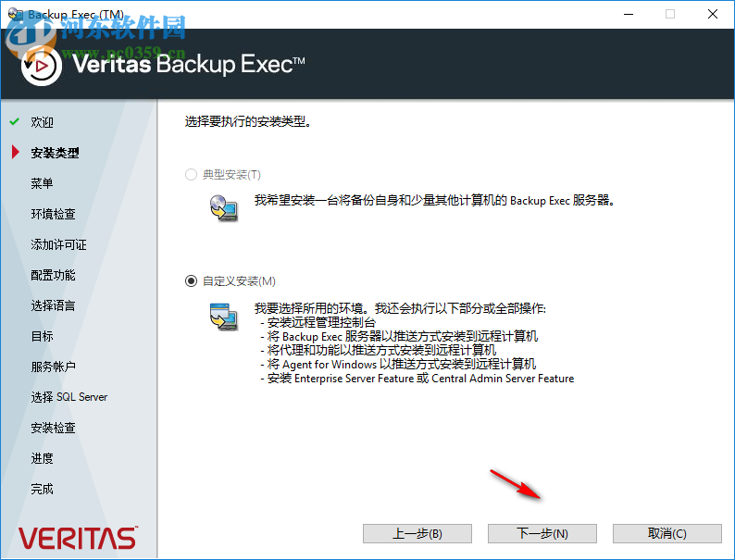Proceed with 下一步(N) button

pos(542,534)
